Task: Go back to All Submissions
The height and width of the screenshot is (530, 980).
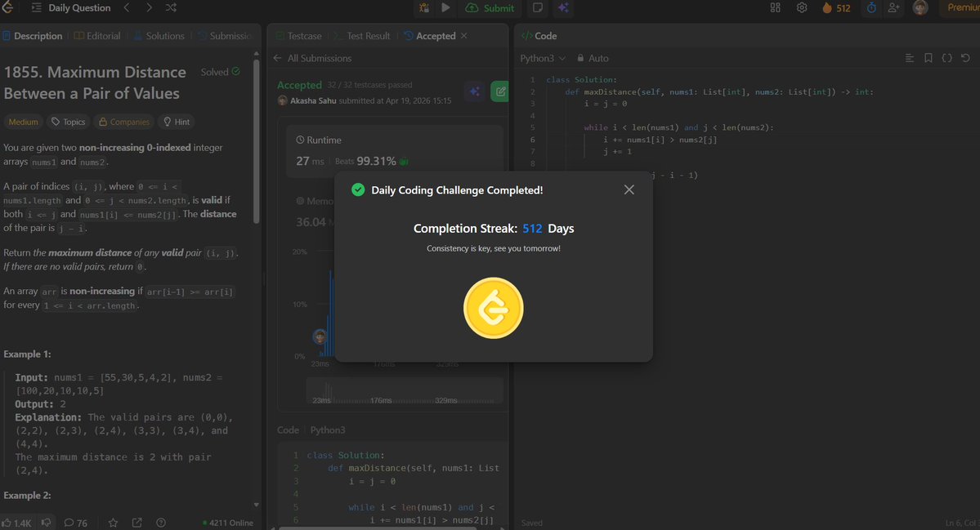Action: 312,58
